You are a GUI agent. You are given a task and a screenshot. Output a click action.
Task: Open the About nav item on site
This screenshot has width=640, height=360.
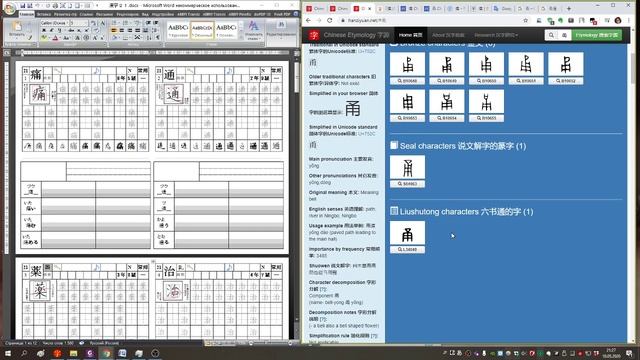[448, 35]
